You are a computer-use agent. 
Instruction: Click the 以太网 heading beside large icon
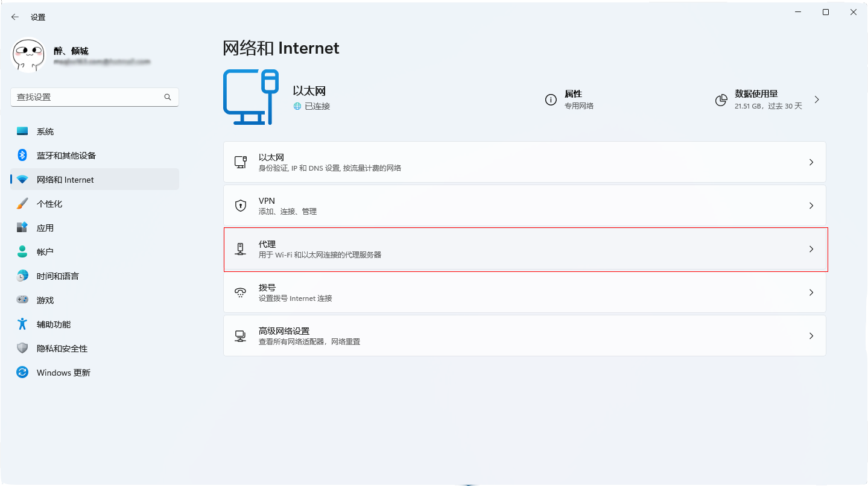click(309, 91)
